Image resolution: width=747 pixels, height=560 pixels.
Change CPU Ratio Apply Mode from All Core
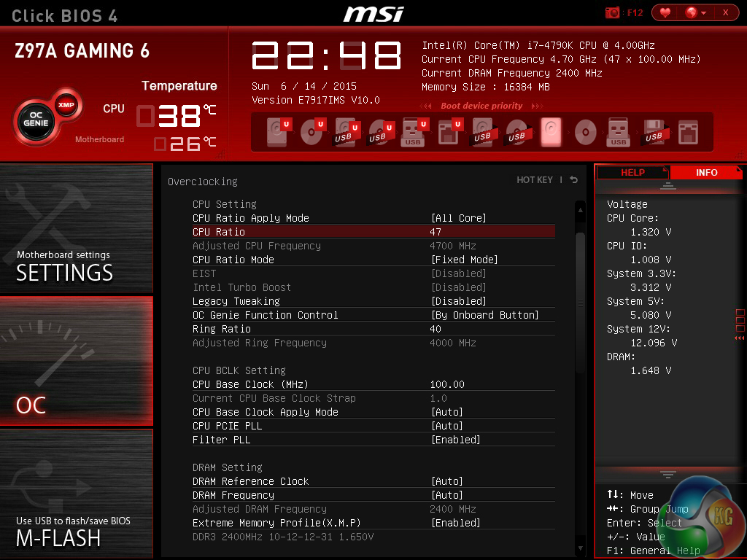point(458,218)
